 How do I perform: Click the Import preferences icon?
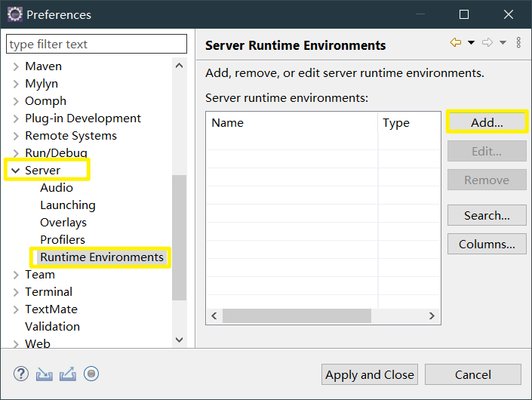point(45,374)
